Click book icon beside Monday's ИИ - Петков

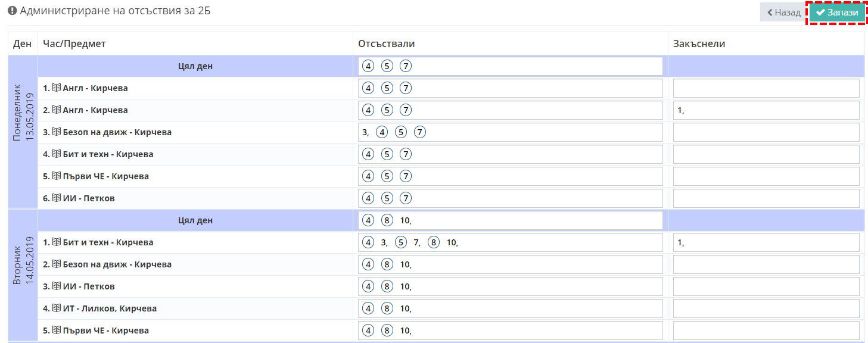coord(57,198)
